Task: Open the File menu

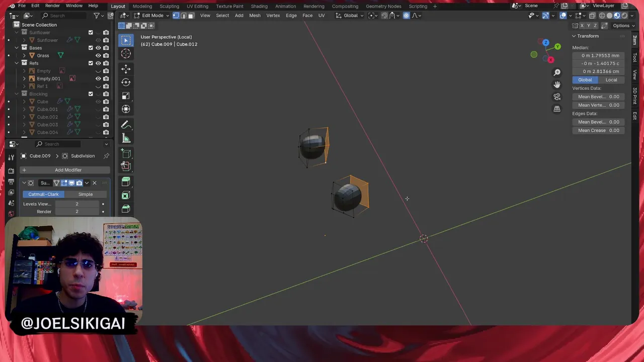Action: [22, 6]
